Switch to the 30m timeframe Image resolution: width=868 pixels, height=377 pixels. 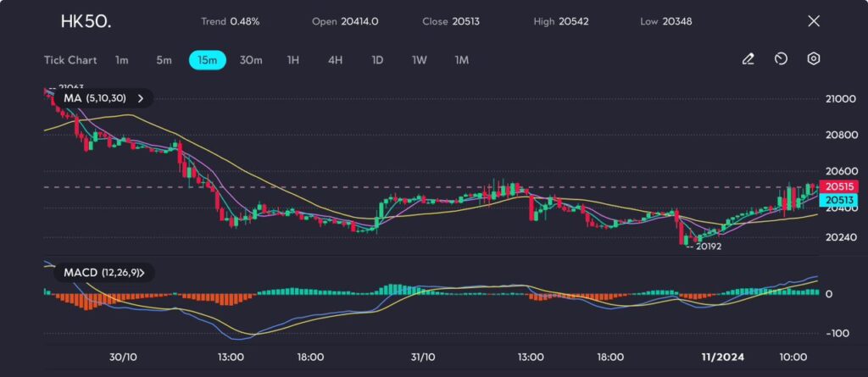point(251,60)
